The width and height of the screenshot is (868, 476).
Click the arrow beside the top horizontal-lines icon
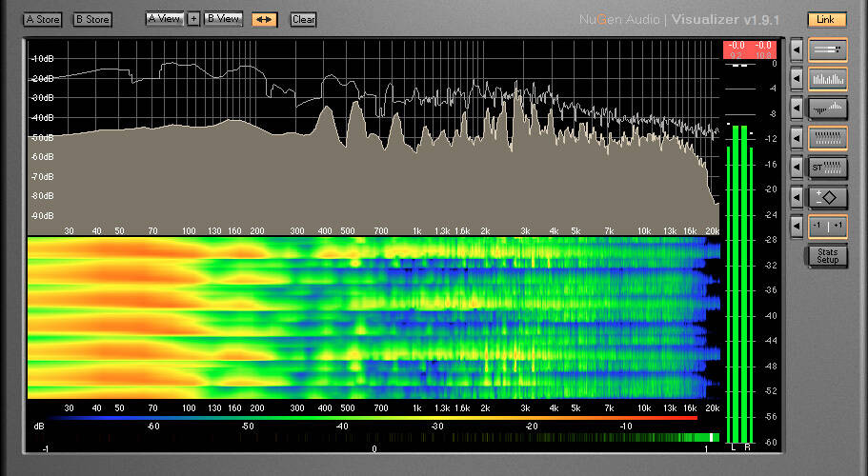coord(797,49)
